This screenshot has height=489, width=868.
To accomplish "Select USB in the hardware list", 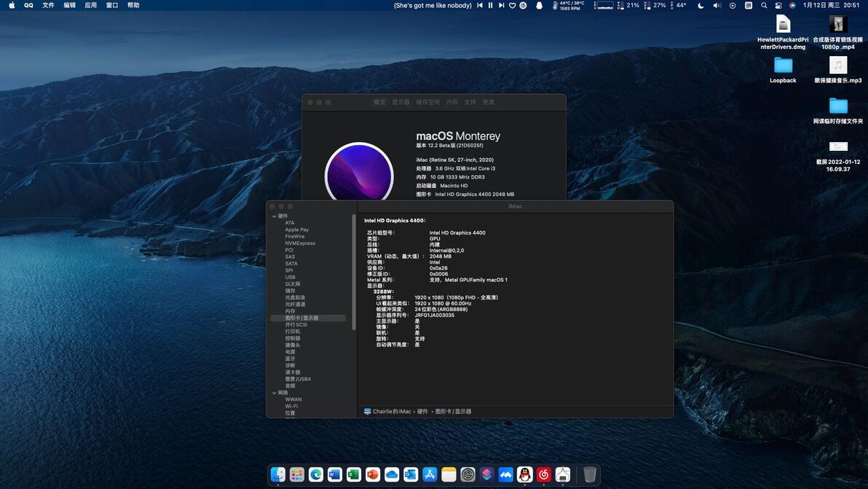I will coord(290,277).
